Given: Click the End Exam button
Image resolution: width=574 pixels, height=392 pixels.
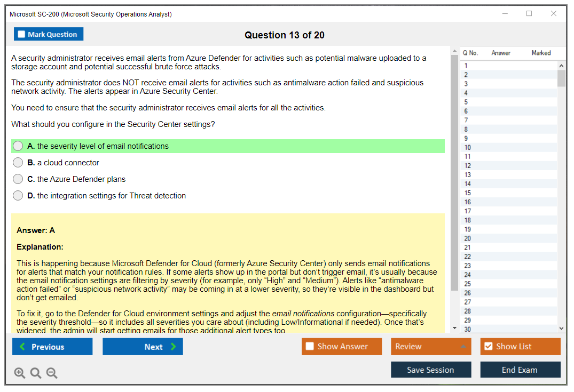Looking at the screenshot, I should point(520,370).
